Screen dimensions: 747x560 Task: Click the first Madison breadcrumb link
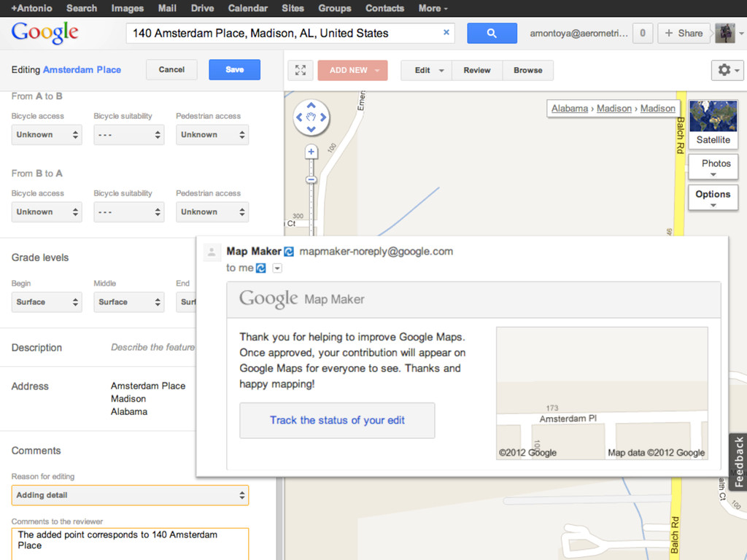coord(614,109)
